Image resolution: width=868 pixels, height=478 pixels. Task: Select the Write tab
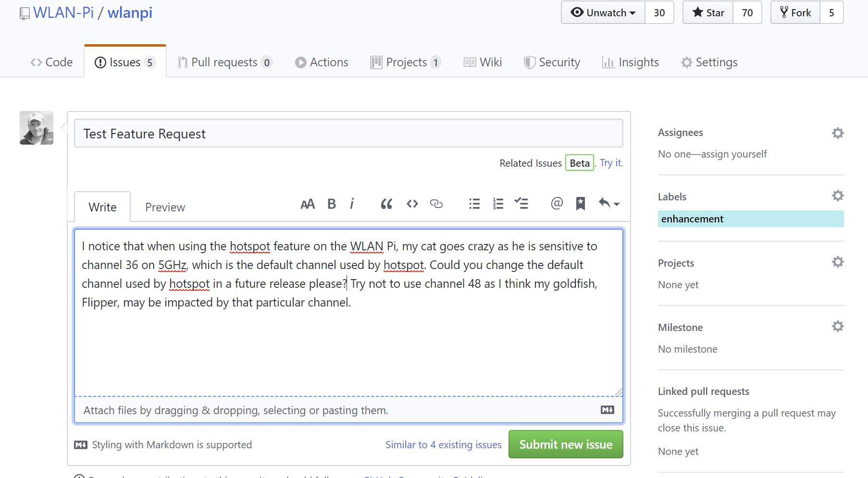tap(102, 207)
